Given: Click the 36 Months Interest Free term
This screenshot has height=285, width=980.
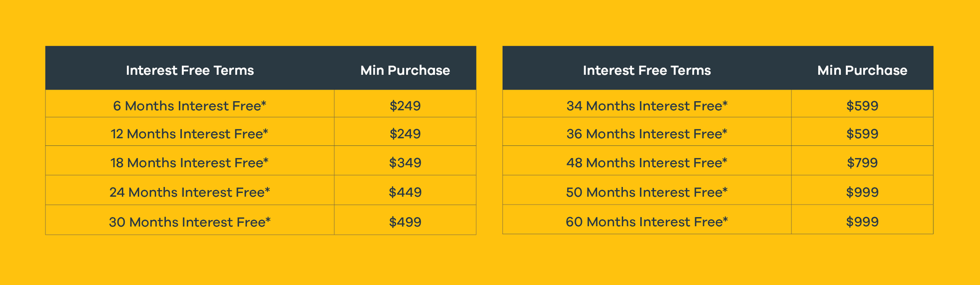Looking at the screenshot, I should click(647, 134).
